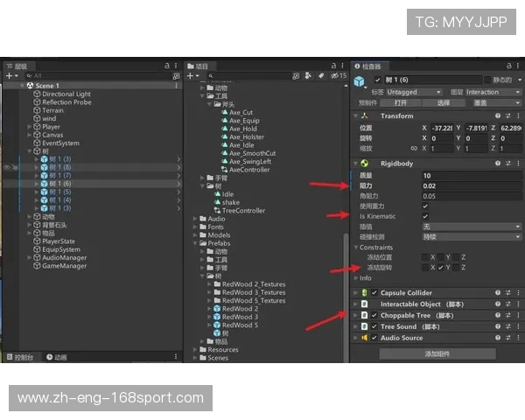Viewport: 525px width, 420px height.
Task: Open Capsule Collider preset icon
Action: point(507,293)
